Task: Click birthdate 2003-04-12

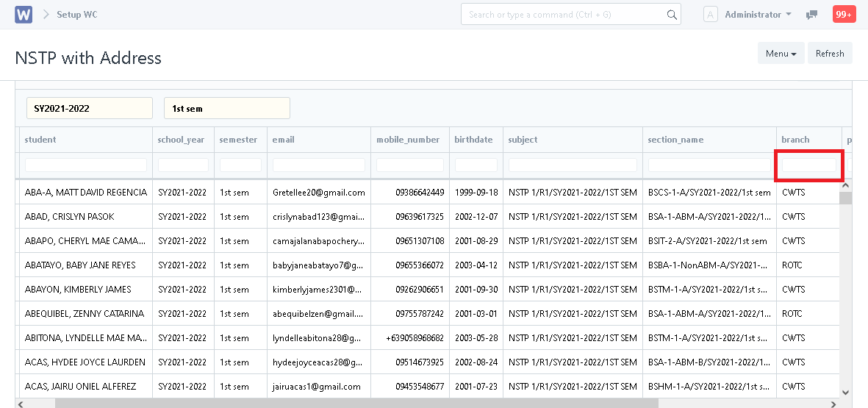Action: click(476, 265)
